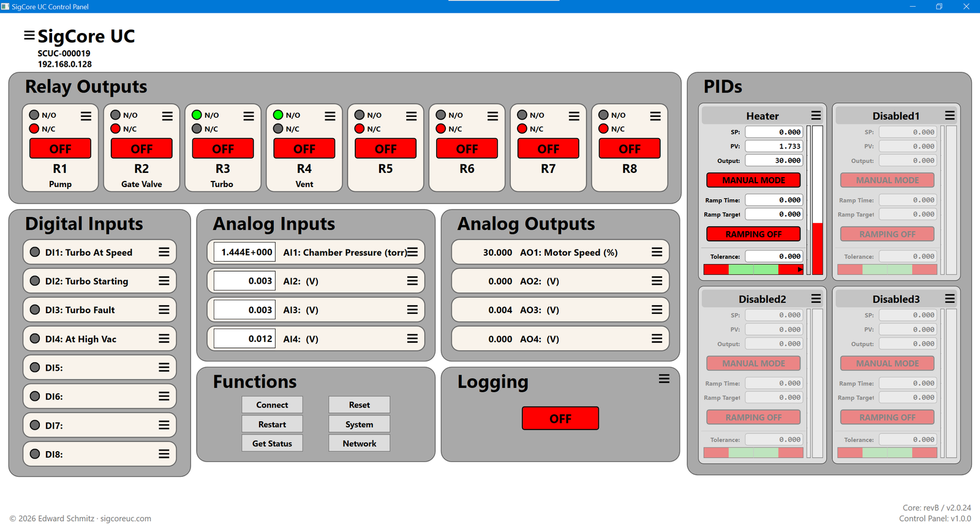The height and width of the screenshot is (529, 980).
Task: Open the DI7 menu icon
Action: [x=164, y=425]
